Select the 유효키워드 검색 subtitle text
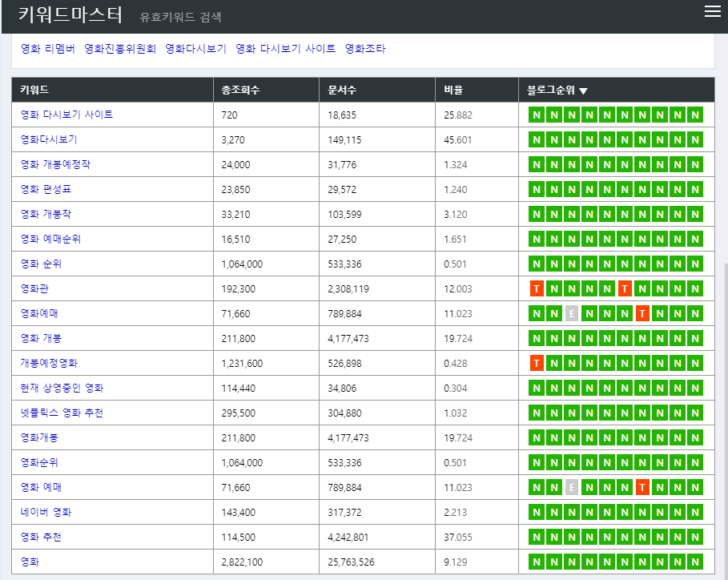Viewport: 728px width, 580px height. [x=181, y=17]
